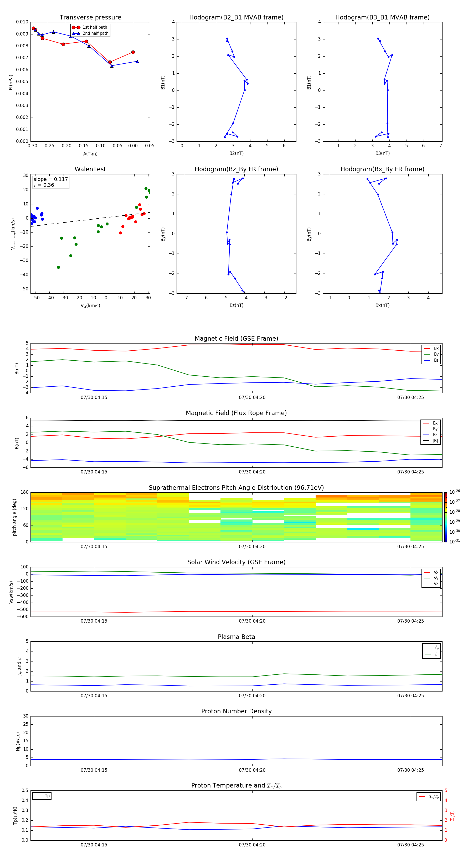The image size is (473, 868).
Task: Click the Te/Tp legend entry
Action: coord(429,796)
